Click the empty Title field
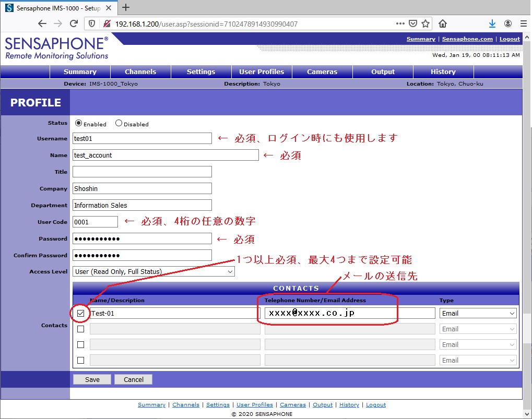Image resolution: width=532 pixels, height=419 pixels. 142,172
